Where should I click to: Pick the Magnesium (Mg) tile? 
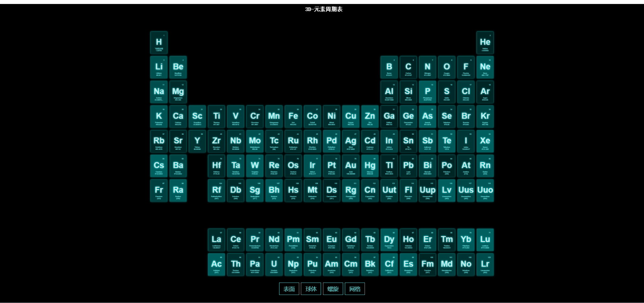click(178, 92)
